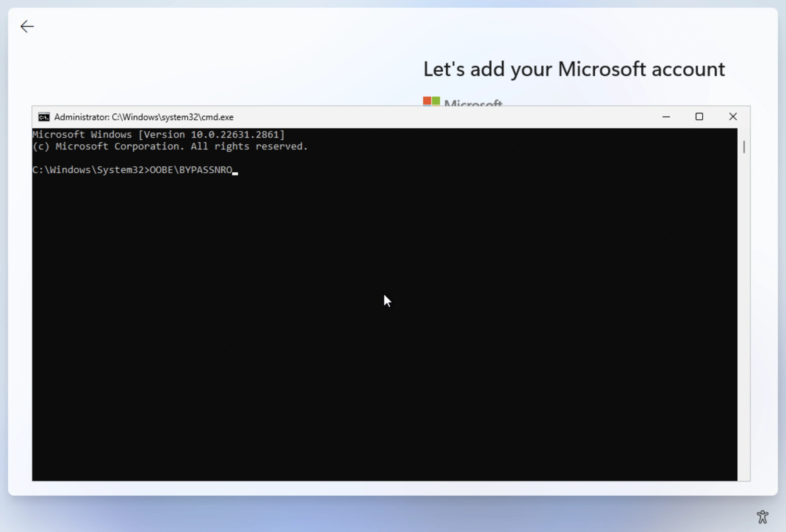Click inside the black console output area
The width and height of the screenshot is (786, 532).
point(367,331)
